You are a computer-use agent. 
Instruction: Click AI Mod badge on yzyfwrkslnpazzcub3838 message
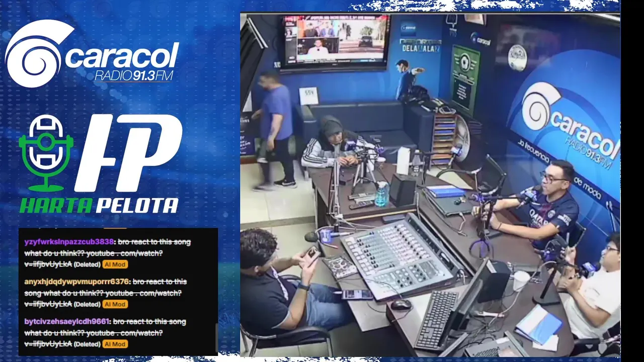coord(115,264)
